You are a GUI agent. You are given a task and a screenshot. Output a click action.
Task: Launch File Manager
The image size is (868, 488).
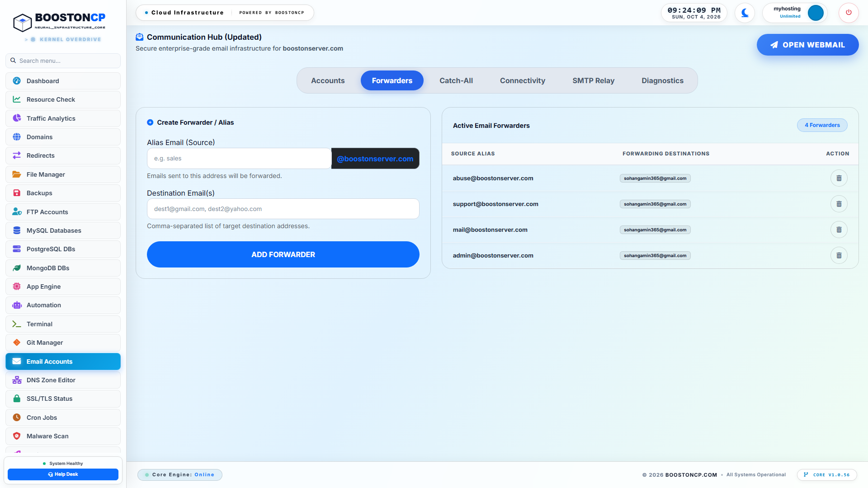point(63,174)
